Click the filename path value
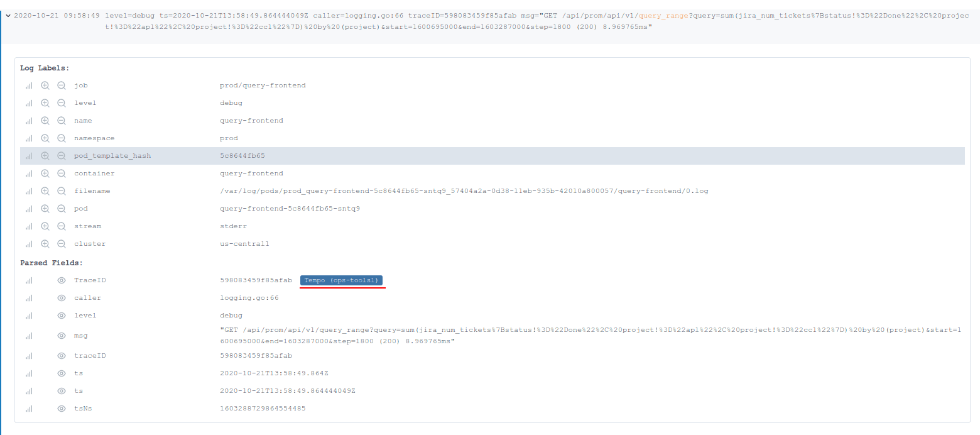The width and height of the screenshot is (980, 435). click(x=464, y=191)
